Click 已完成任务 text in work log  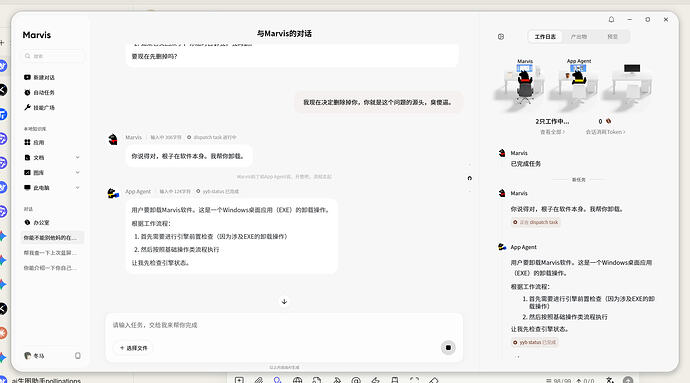click(x=525, y=164)
